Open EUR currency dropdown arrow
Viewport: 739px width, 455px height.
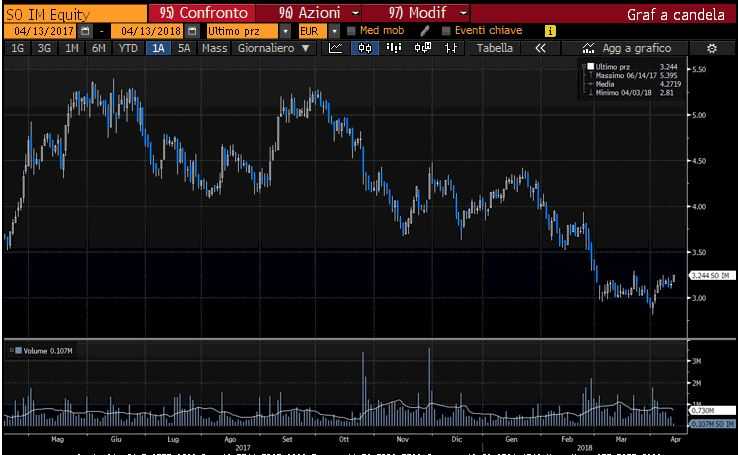tap(334, 32)
